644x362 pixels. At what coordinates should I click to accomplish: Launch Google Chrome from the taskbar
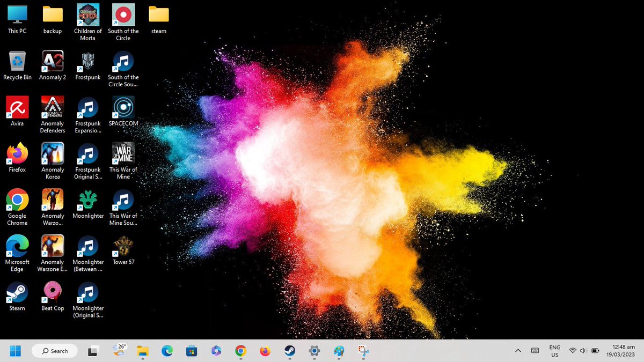(241, 351)
